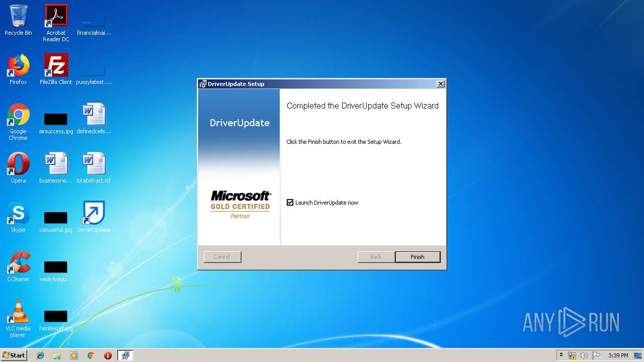The image size is (644, 362).
Task: Open VLC media player shortcut
Action: coord(18,319)
